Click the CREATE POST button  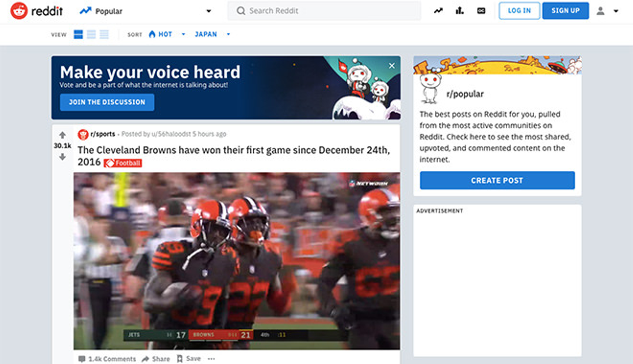tap(497, 180)
